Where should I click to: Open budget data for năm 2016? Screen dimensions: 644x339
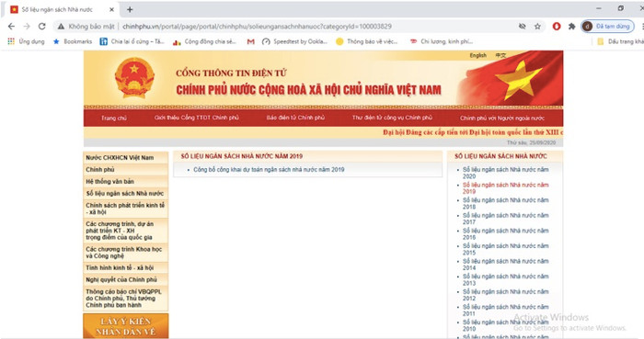(506, 234)
